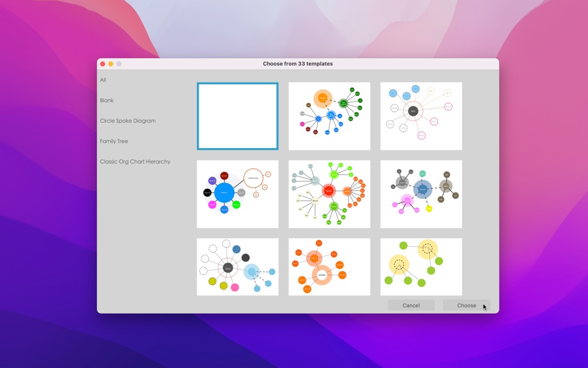Click the Choose button
The image size is (588, 368).
(x=466, y=305)
